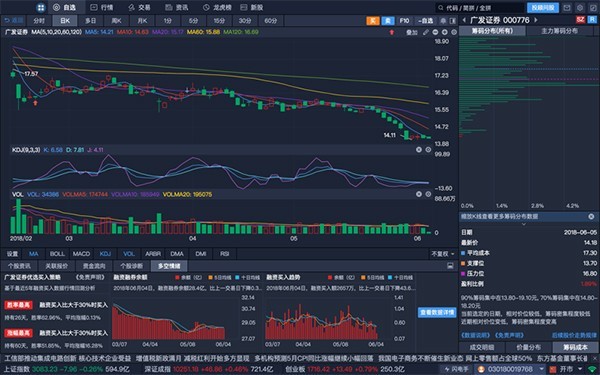This screenshot has width=600, height=375.
Task: Toggle VOL indicator
Action: (x=129, y=254)
